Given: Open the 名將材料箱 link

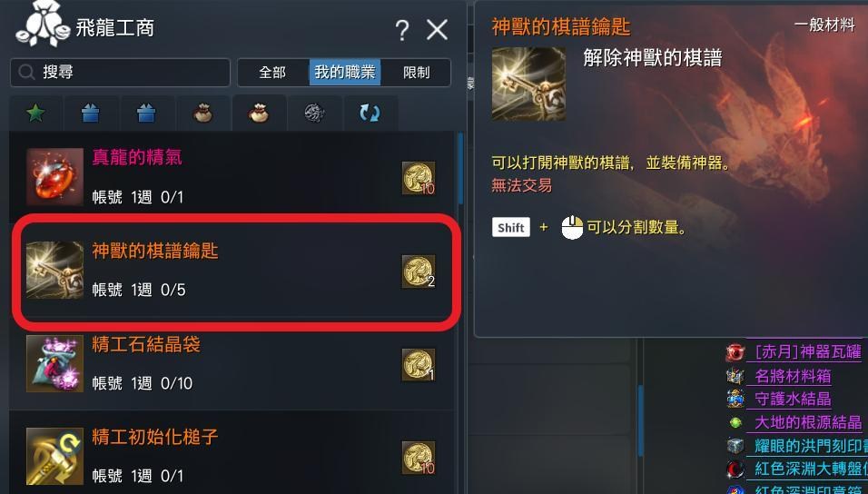Looking at the screenshot, I should click(793, 376).
